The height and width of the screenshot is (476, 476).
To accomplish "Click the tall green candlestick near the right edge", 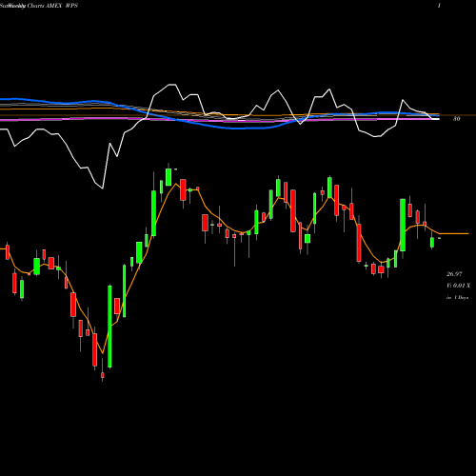I will point(403,225).
